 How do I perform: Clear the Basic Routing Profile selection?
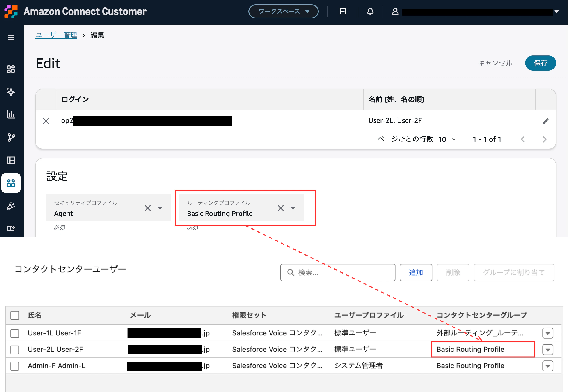coord(281,208)
